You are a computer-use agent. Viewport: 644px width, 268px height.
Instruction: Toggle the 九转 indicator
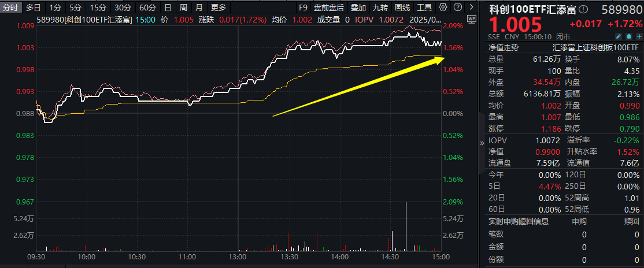coord(380,8)
